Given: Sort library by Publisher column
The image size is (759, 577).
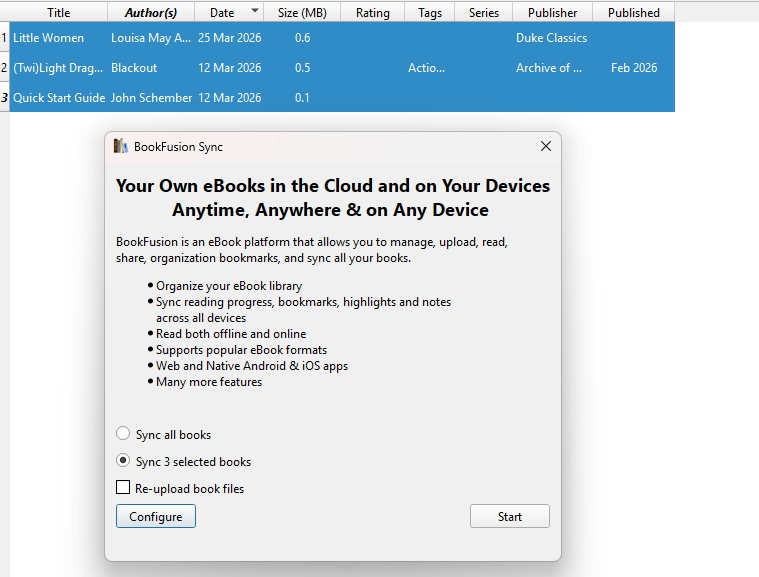Looking at the screenshot, I should coord(552,13).
